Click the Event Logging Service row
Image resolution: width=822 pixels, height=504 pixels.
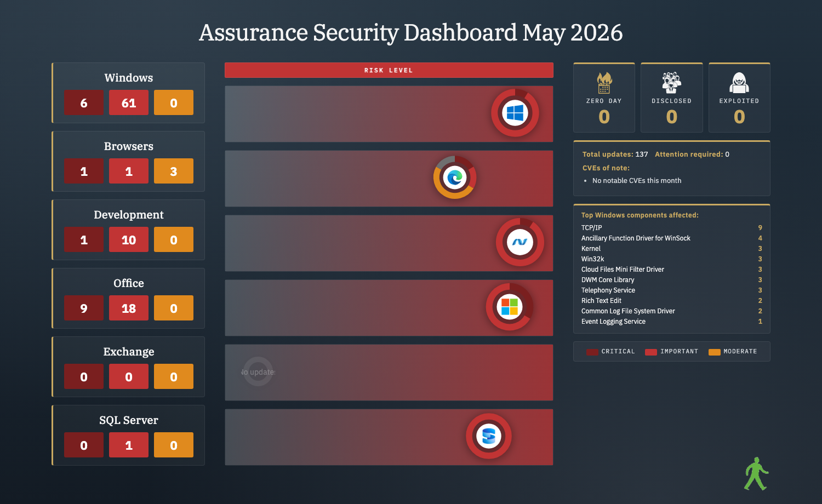coord(672,322)
